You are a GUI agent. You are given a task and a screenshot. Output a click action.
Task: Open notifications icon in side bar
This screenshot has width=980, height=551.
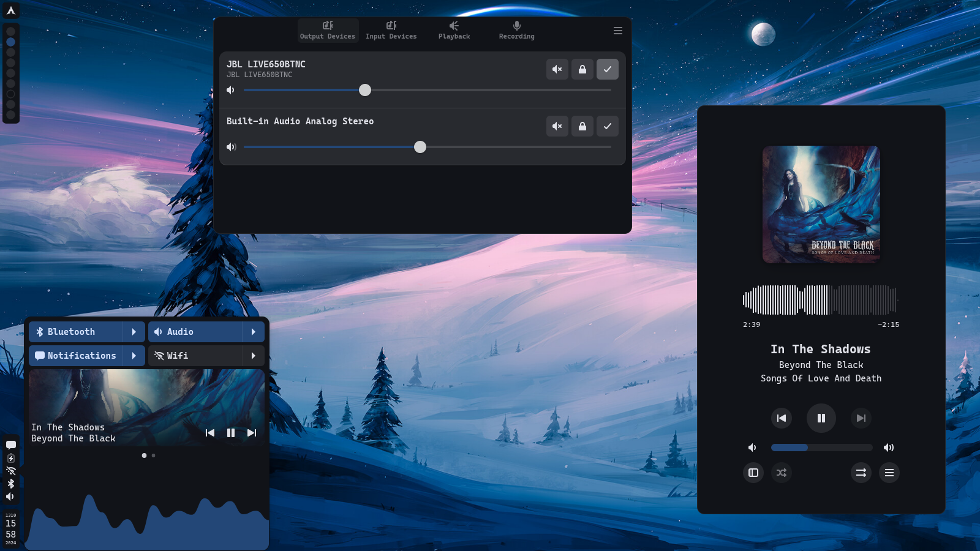pyautogui.click(x=11, y=445)
